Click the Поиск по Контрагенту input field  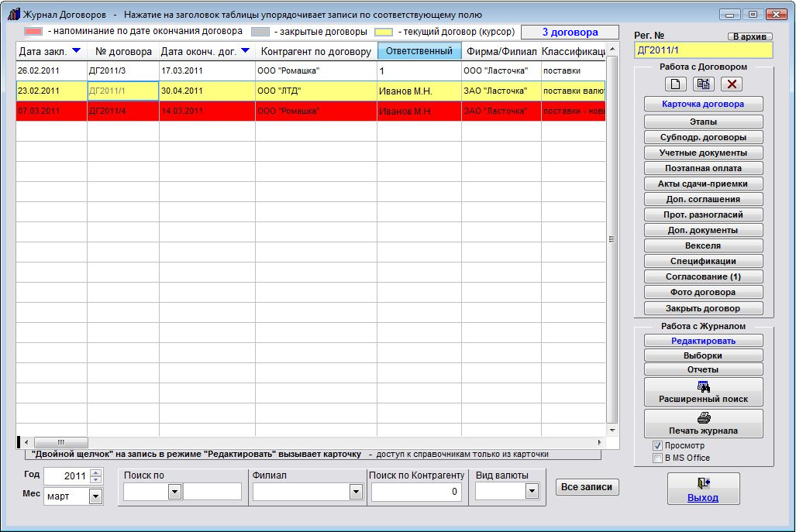pos(417,491)
